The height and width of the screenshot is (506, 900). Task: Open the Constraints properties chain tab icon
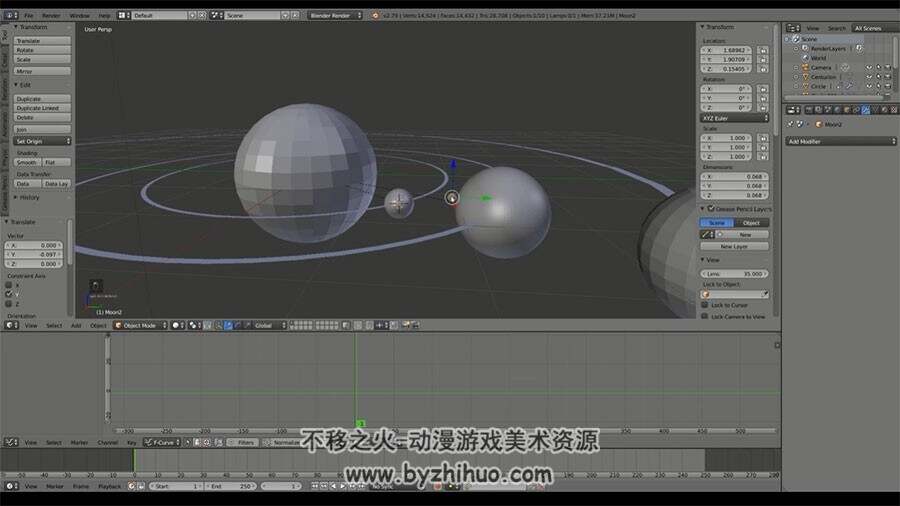(x=856, y=110)
